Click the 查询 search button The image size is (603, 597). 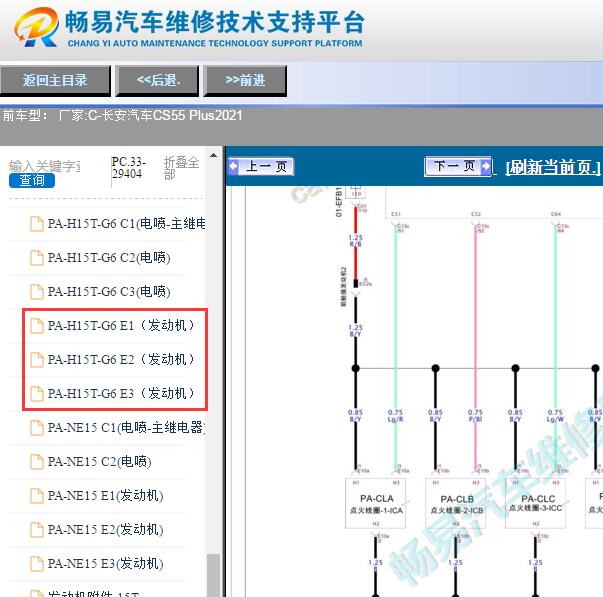click(32, 180)
